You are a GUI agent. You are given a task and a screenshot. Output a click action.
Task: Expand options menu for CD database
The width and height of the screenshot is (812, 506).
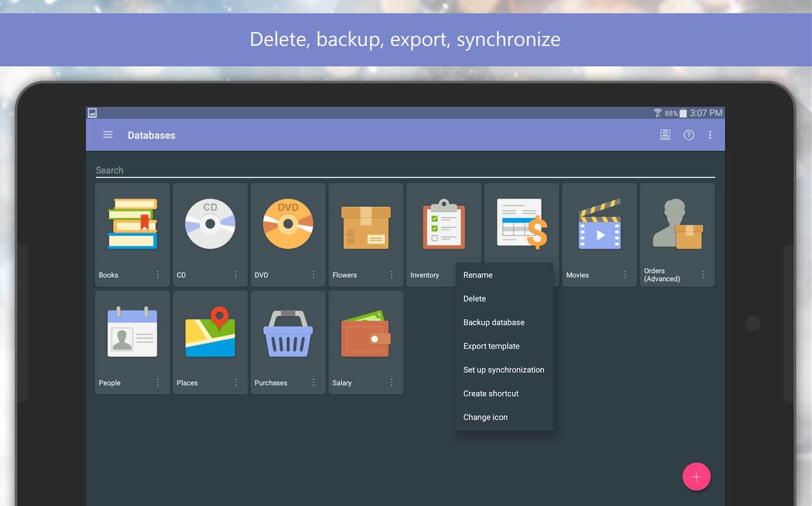point(236,275)
